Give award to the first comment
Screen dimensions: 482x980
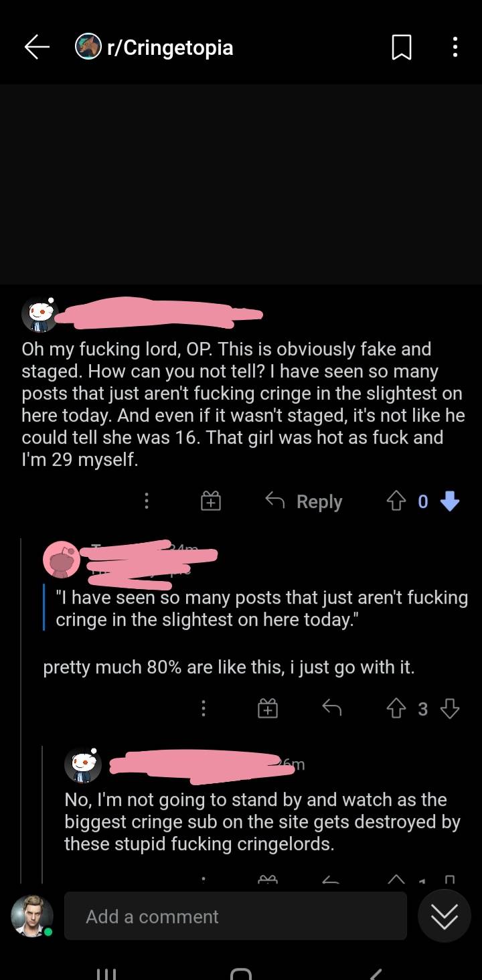point(211,501)
